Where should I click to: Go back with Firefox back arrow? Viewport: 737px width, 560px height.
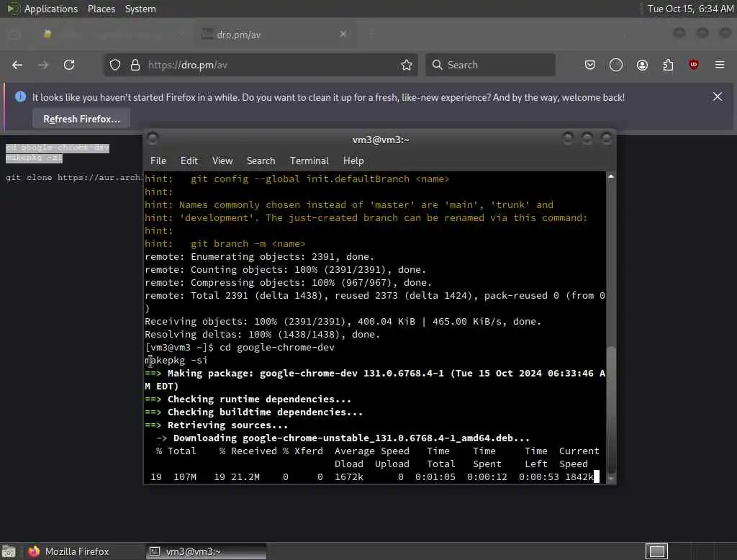[17, 65]
